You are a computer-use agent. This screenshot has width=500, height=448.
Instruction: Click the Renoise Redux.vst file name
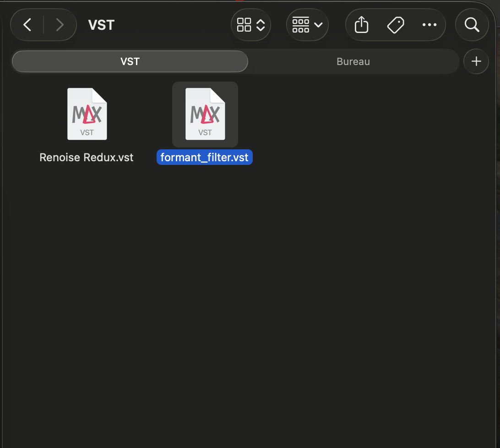coord(87,158)
